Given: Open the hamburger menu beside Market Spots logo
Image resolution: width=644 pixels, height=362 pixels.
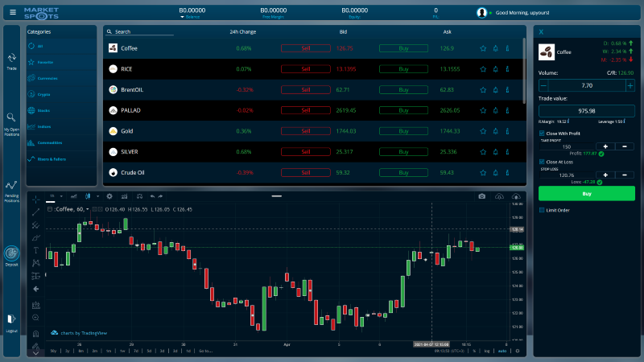Looking at the screenshot, I should pos(13,12).
